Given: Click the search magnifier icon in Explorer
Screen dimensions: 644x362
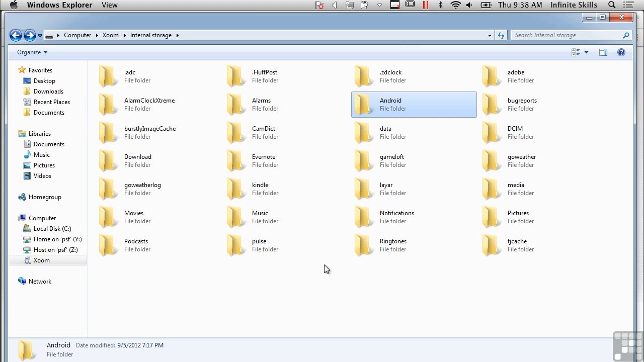Looking at the screenshot, I should 626,35.
